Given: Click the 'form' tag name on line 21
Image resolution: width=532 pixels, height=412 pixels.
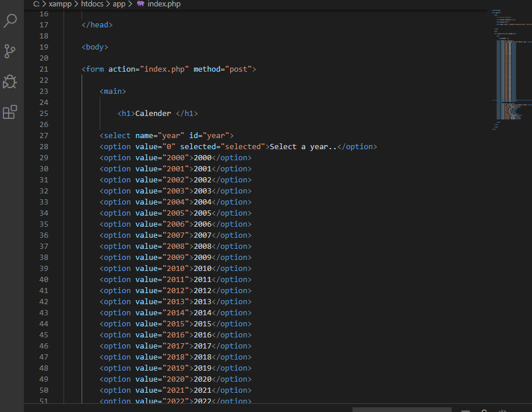Looking at the screenshot, I should point(95,69).
